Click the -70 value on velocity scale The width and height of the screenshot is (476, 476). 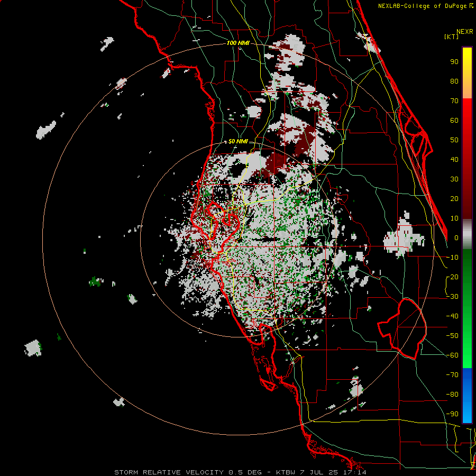pos(452,375)
